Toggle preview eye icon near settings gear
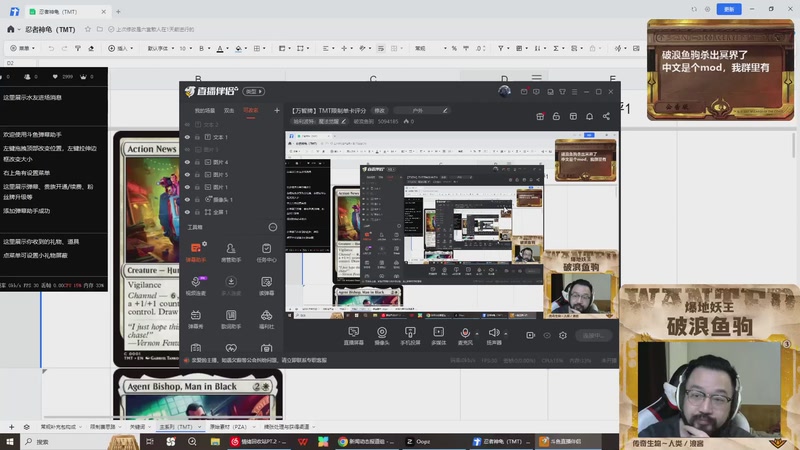 (x=547, y=335)
